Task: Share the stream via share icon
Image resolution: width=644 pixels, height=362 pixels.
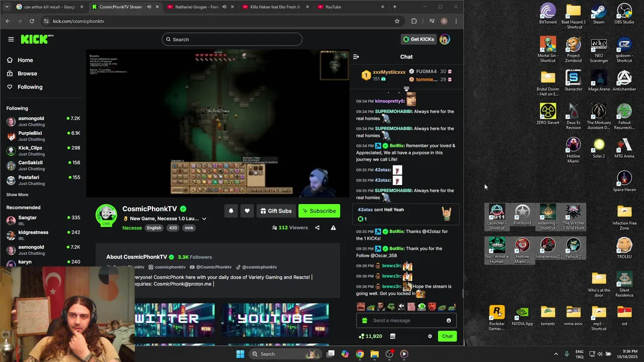Action: (317, 228)
